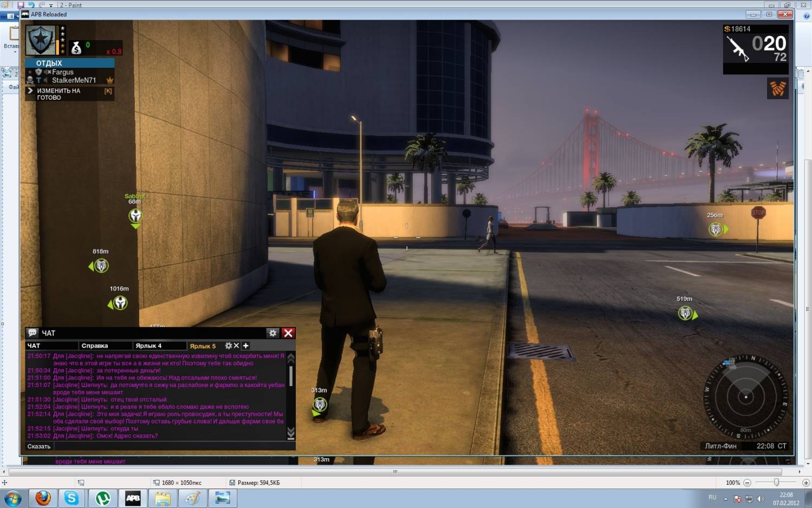Click the circular radar compass
Screen dimensions: 812x508
(x=746, y=397)
